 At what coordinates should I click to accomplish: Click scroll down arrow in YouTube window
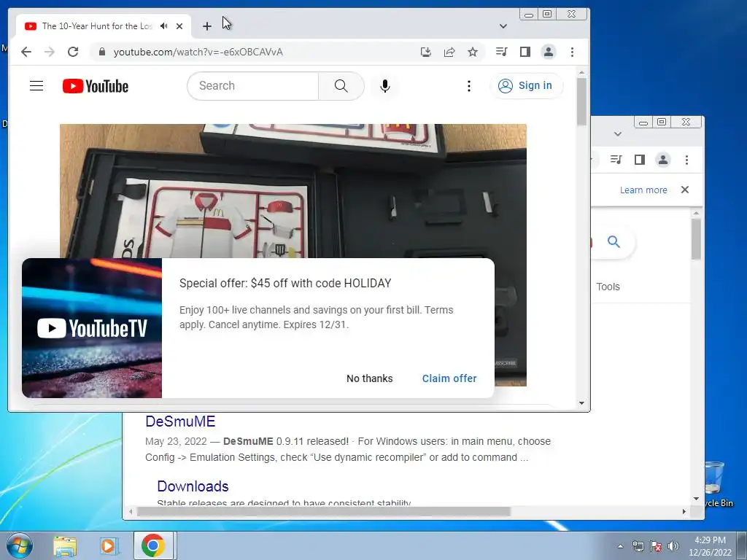point(581,403)
